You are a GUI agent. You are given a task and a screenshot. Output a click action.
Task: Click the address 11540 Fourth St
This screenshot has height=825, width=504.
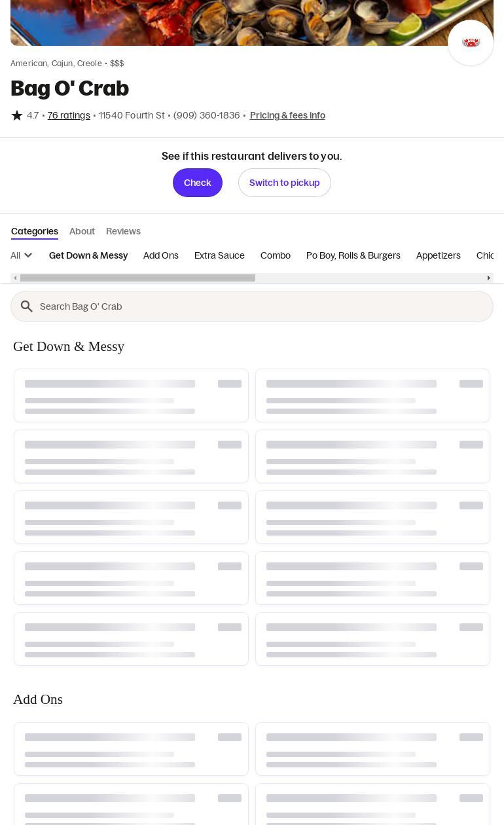132,115
